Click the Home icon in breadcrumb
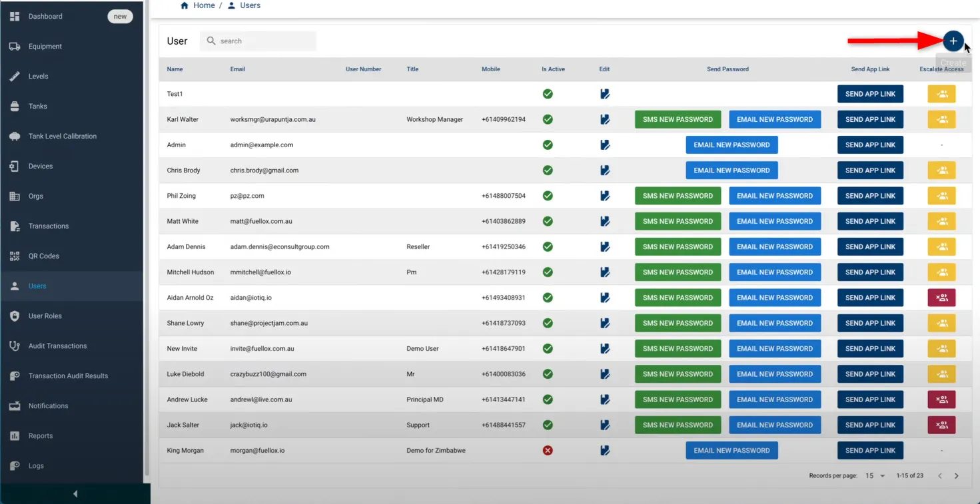Viewport: 980px width, 504px height. click(185, 5)
